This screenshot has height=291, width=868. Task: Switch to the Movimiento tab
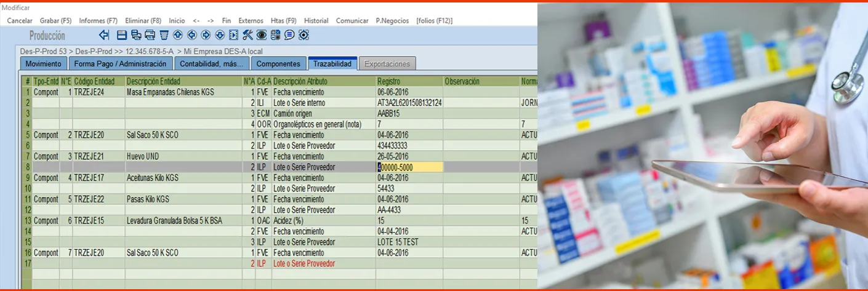click(43, 63)
